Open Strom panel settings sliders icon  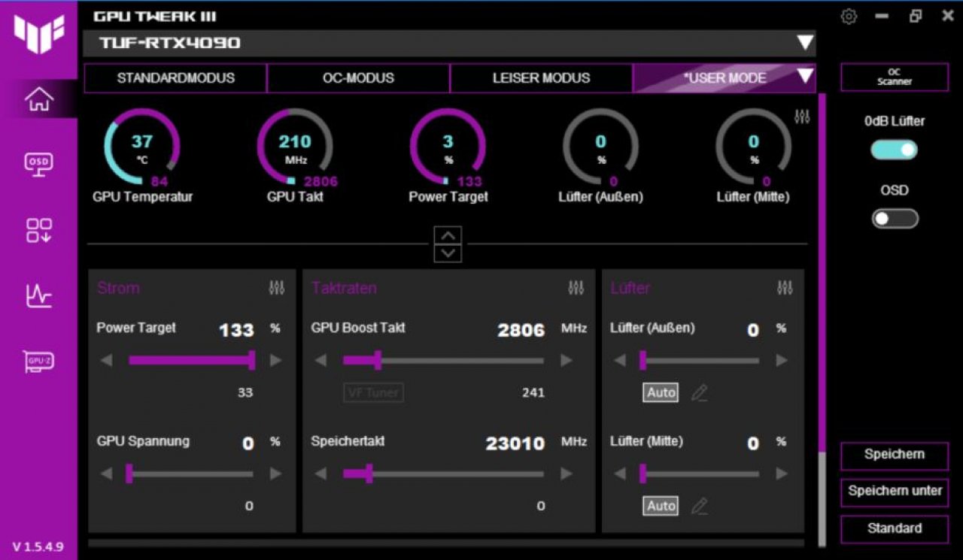click(x=277, y=288)
